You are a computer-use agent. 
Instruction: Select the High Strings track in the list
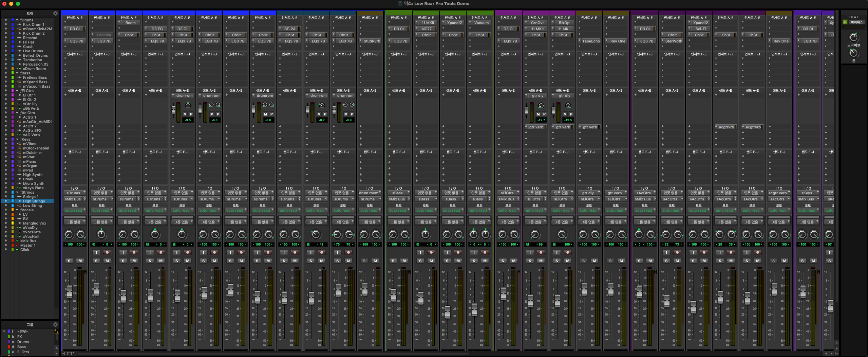34,201
